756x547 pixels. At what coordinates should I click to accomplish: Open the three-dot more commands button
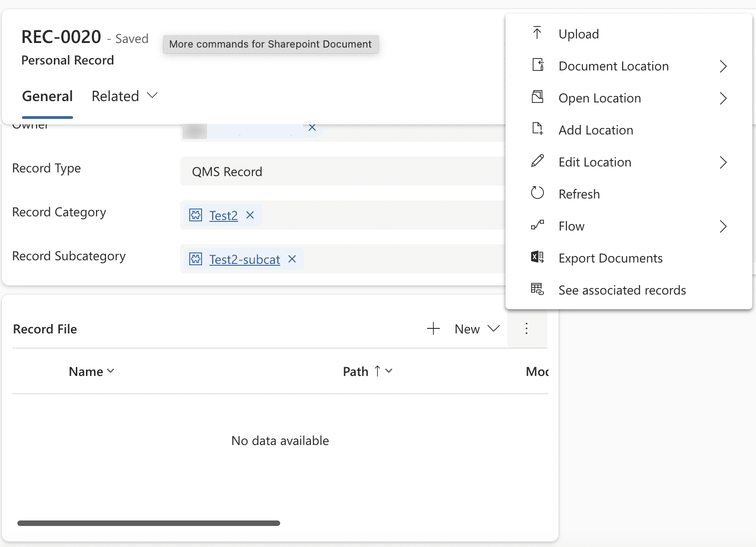click(x=527, y=328)
